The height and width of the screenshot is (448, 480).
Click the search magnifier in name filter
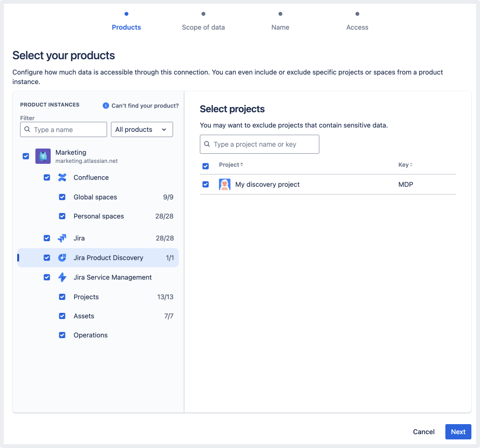(x=27, y=129)
